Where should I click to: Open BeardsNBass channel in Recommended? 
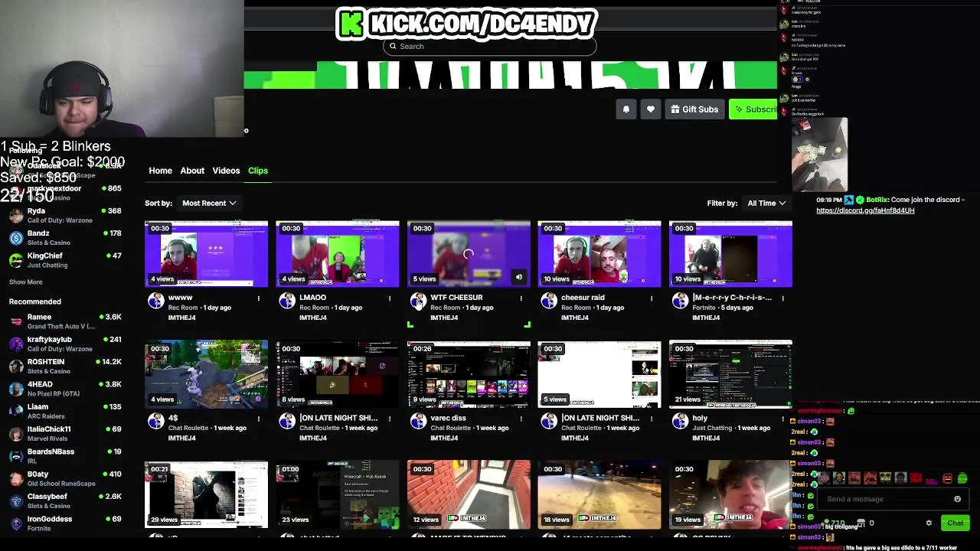[65, 456]
